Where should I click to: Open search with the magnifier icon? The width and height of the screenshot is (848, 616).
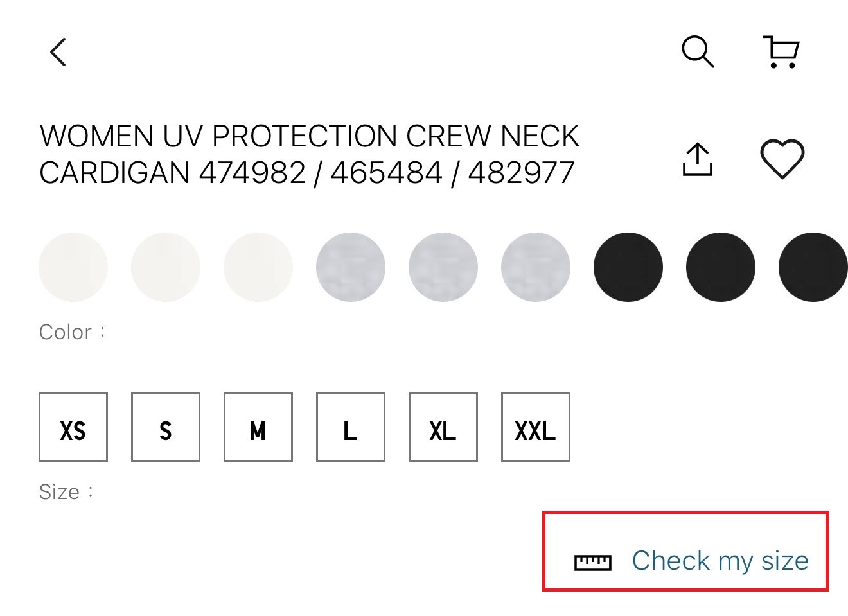pos(698,52)
